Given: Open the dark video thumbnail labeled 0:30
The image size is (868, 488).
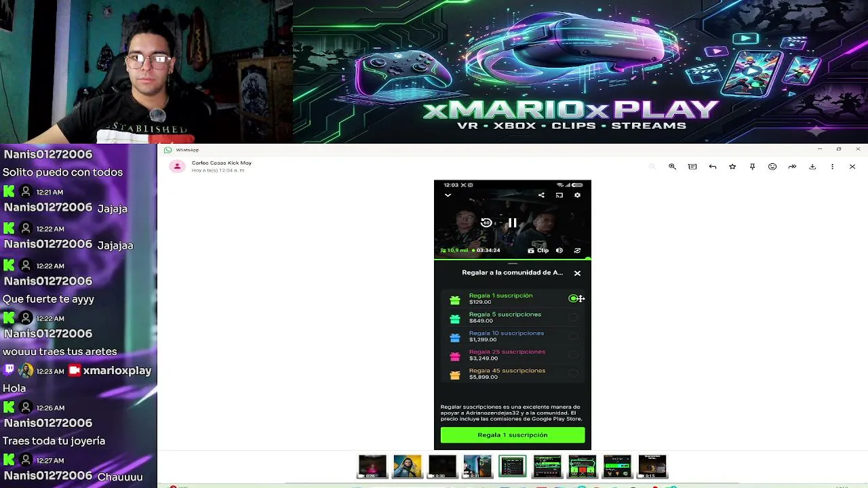Looking at the screenshot, I should [x=442, y=466].
